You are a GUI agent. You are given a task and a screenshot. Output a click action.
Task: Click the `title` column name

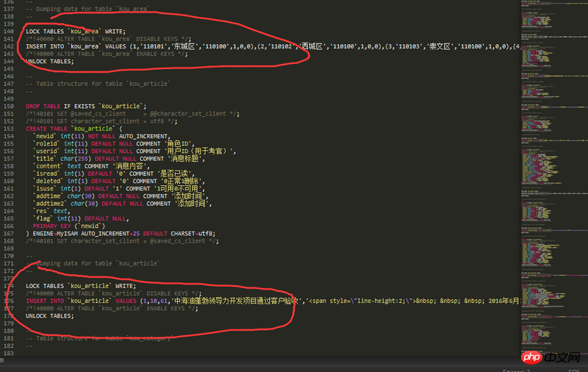(x=45, y=159)
